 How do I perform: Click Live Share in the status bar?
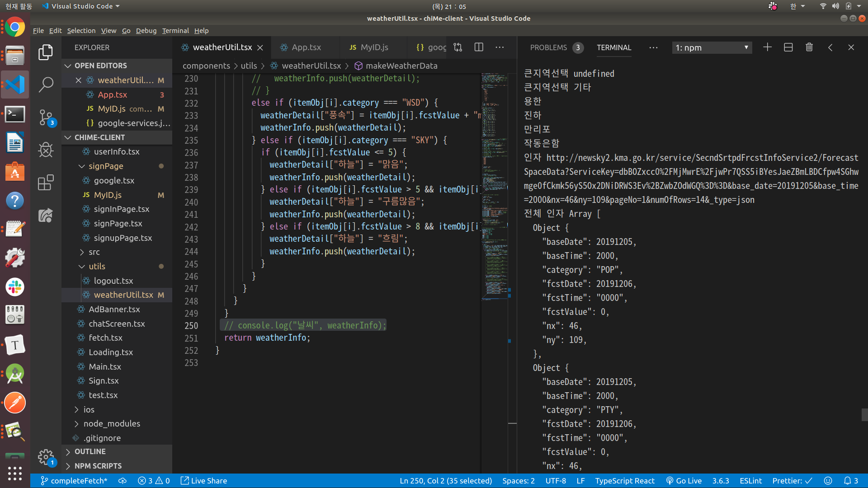pyautogui.click(x=204, y=481)
